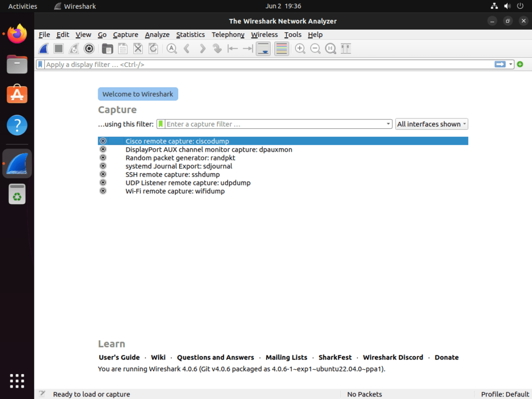Reload capture file toolbar icon

coord(153,48)
